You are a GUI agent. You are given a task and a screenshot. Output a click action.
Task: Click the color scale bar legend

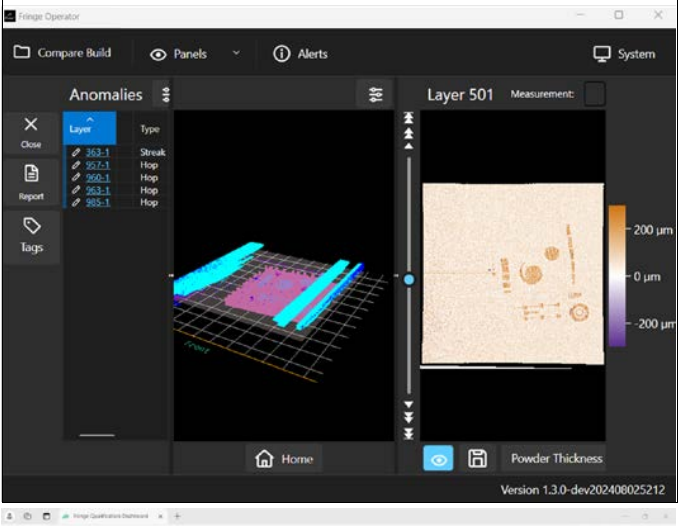click(617, 276)
